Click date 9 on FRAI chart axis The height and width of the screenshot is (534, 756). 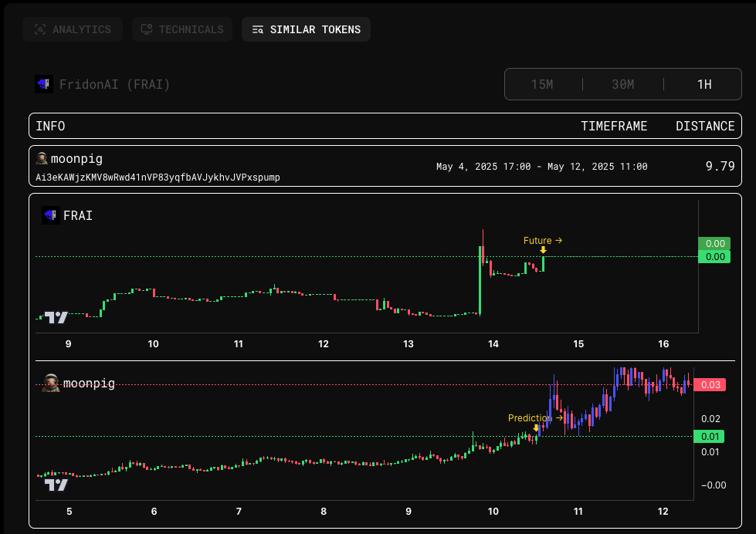pyautogui.click(x=69, y=344)
